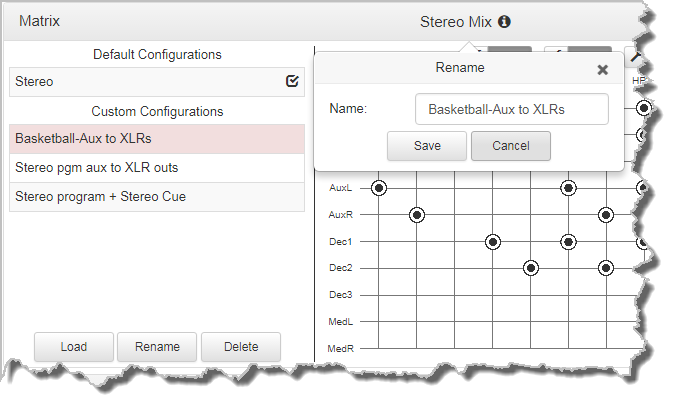
Task: Select the Basketball-Aux to XLRs configuration
Action: coord(157,139)
